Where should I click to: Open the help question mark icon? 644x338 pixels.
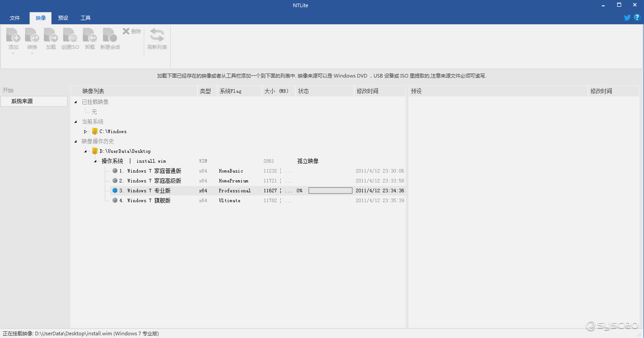637,17
